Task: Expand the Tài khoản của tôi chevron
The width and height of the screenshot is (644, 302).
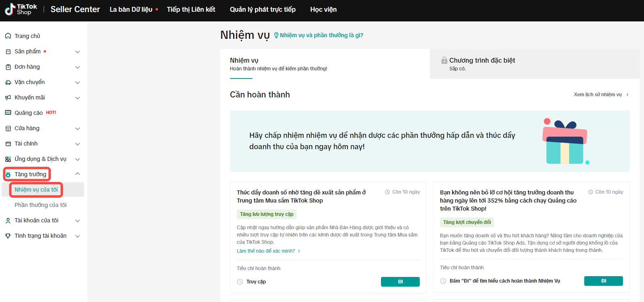Action: tap(78, 221)
